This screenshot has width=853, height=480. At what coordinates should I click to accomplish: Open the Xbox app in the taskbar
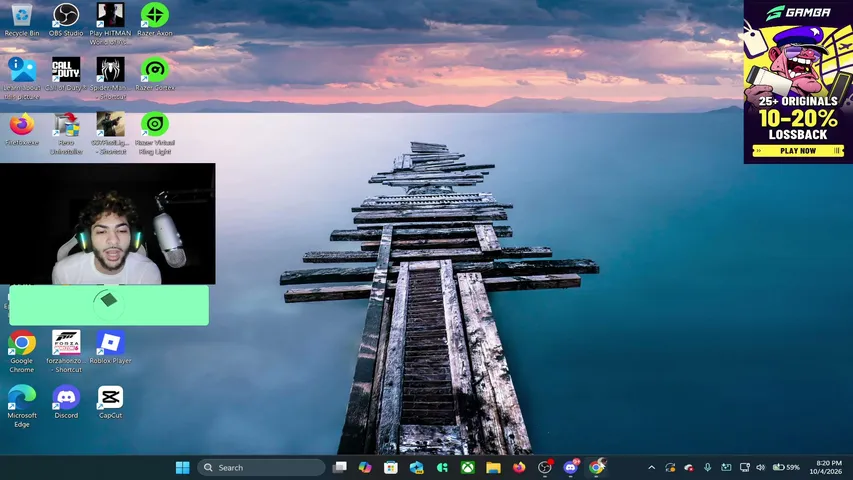(x=468, y=467)
